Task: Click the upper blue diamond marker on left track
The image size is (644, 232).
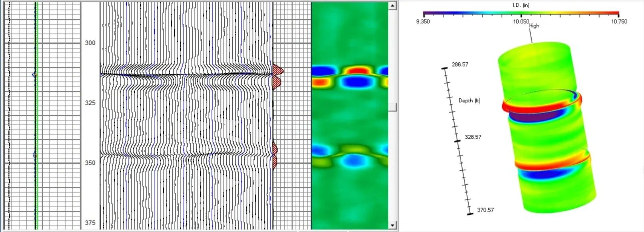Action: point(35,74)
